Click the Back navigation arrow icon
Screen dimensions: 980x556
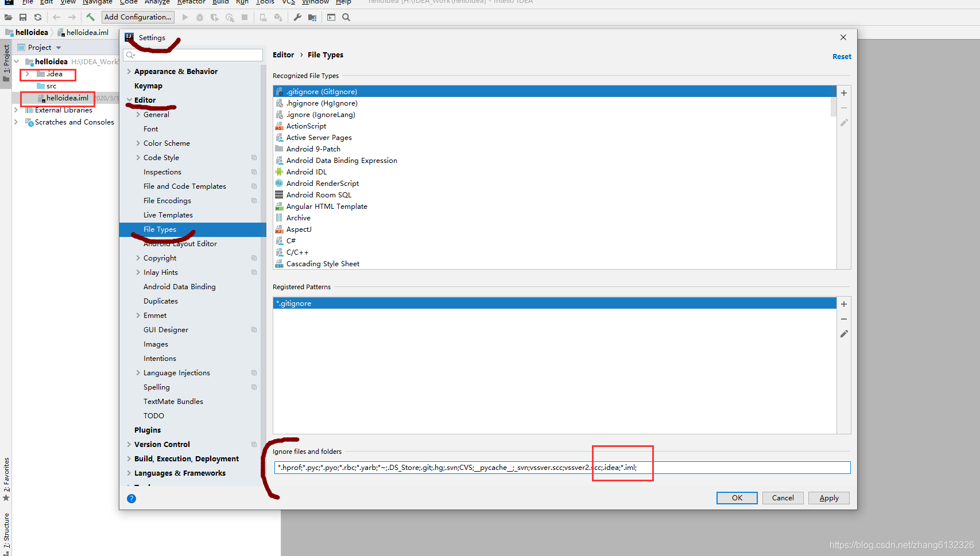(x=56, y=17)
